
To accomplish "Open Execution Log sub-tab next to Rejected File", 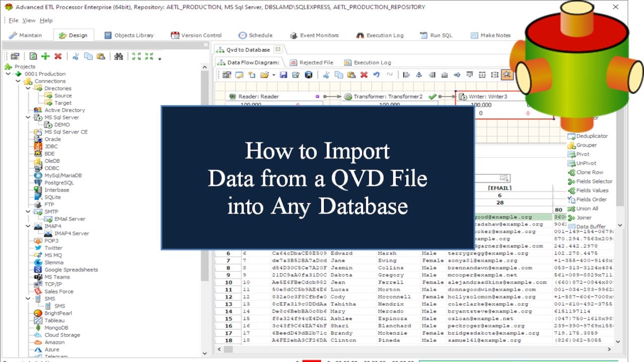I will [x=367, y=62].
